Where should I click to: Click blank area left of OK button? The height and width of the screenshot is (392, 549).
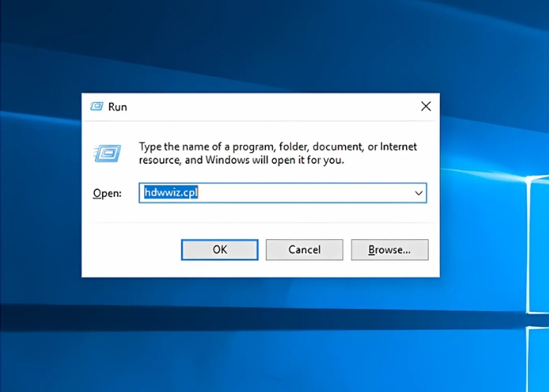(129, 250)
